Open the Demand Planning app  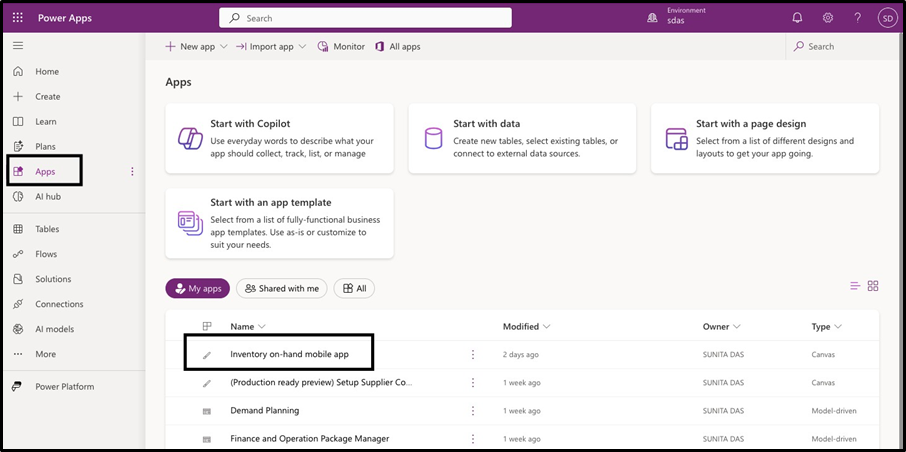(264, 410)
